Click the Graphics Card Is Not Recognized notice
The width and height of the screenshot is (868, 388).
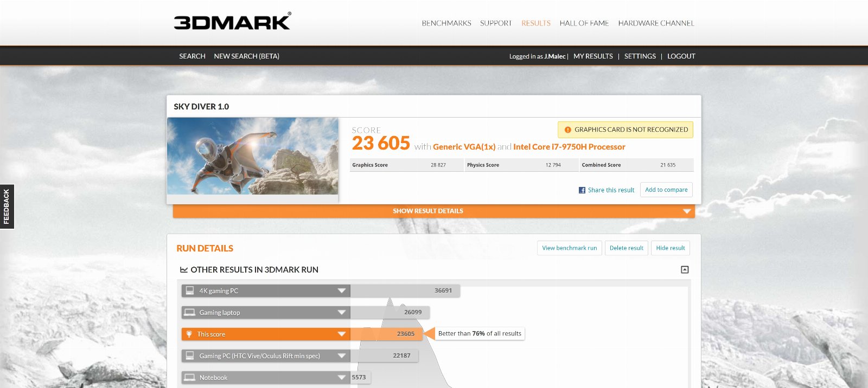tap(626, 130)
